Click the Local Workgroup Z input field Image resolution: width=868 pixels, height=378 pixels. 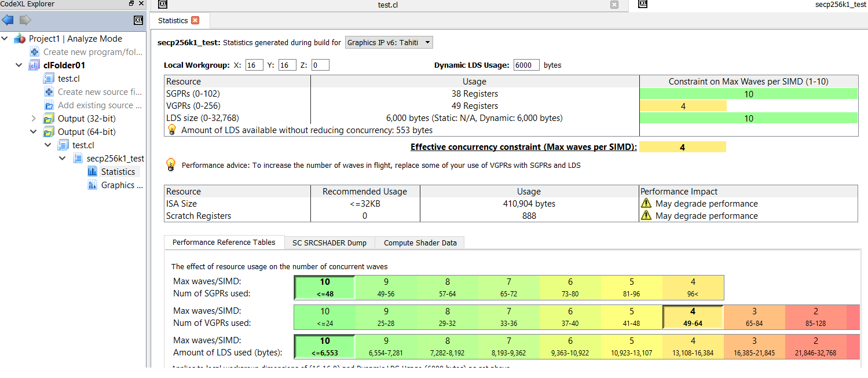pyautogui.click(x=320, y=65)
